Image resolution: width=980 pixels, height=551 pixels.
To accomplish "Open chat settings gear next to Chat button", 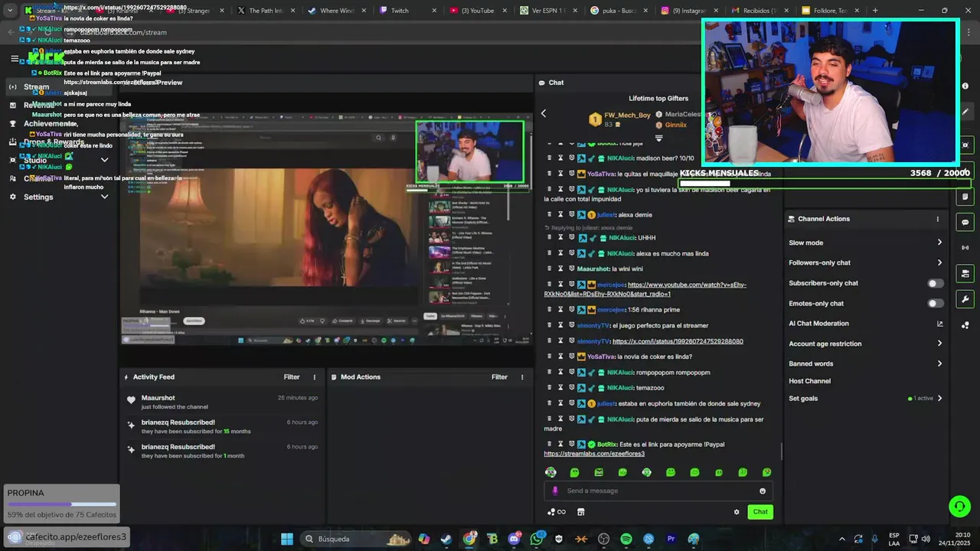I will coord(737,512).
